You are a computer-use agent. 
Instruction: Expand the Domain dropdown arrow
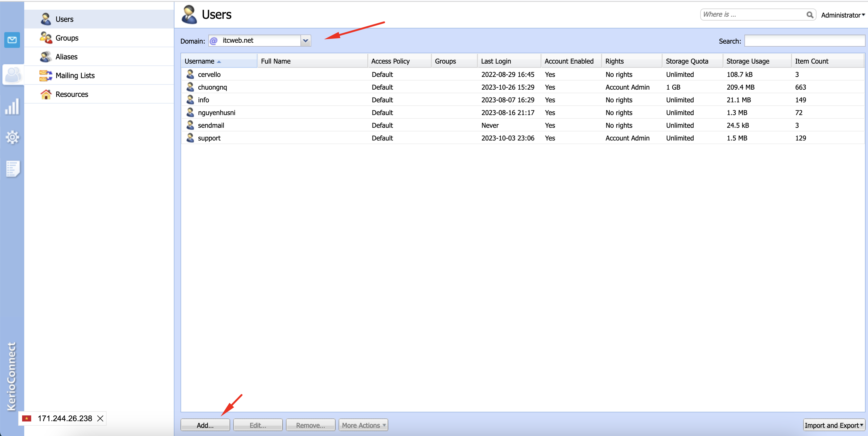coord(305,41)
